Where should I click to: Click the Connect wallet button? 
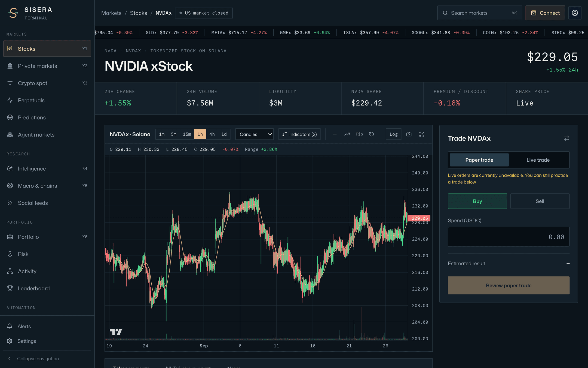545,13
